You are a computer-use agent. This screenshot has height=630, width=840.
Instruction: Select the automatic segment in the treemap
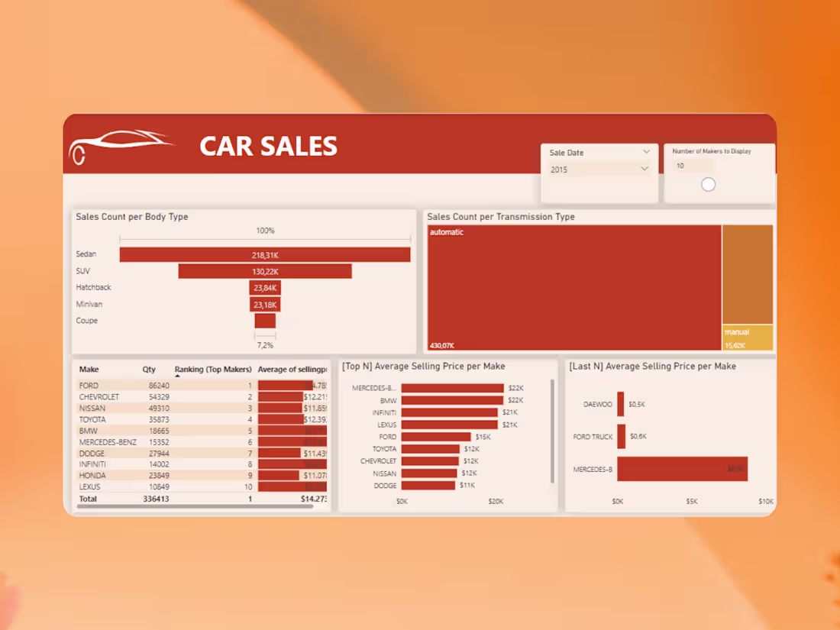click(x=573, y=286)
